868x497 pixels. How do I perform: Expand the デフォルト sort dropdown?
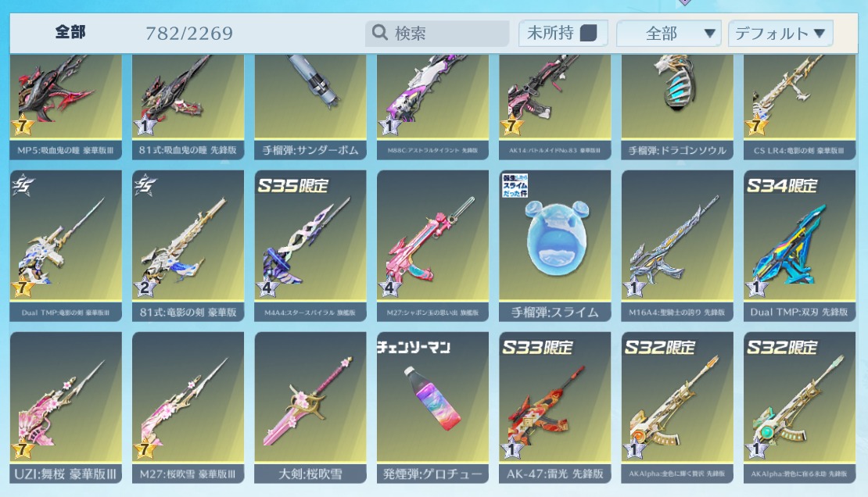pyautogui.click(x=780, y=33)
